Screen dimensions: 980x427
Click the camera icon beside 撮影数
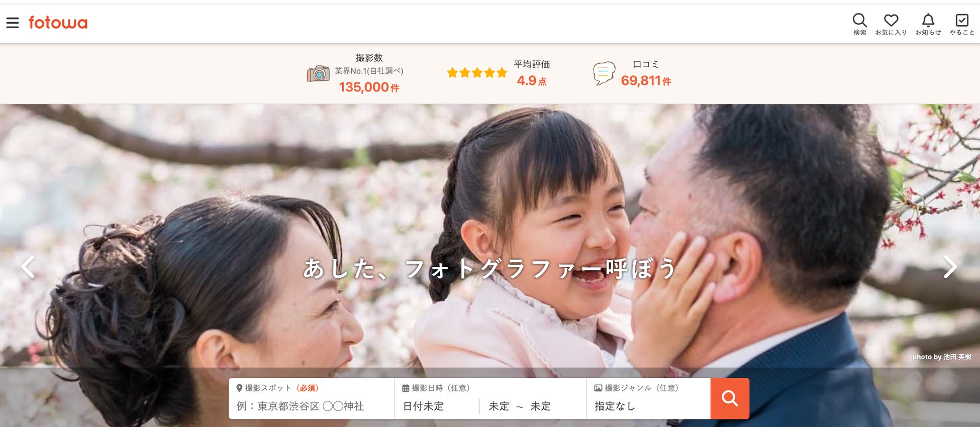point(318,73)
